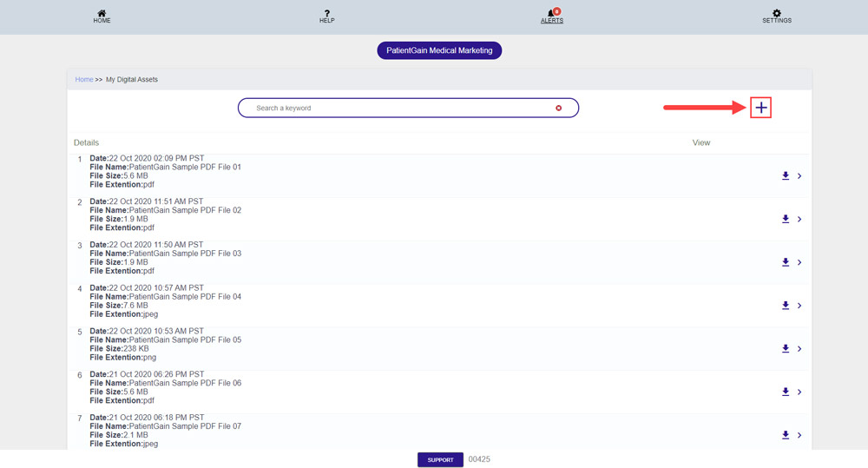
Task: Click the 00425 number beside Support
Action: [479, 459]
